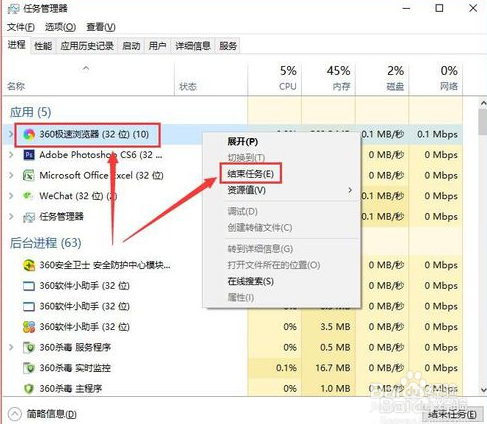This screenshot has width=487, height=424.
Task: Open the 选项(O) menu
Action: click(60, 27)
